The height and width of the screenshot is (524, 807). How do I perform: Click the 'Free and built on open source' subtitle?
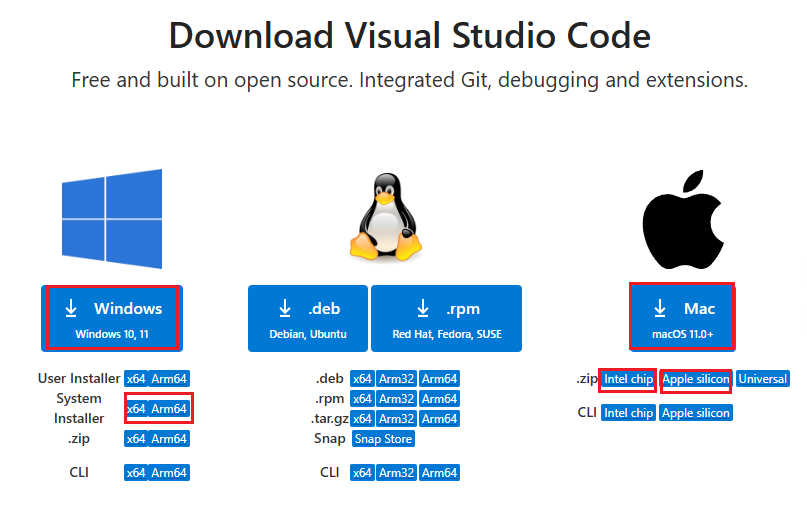pos(409,80)
